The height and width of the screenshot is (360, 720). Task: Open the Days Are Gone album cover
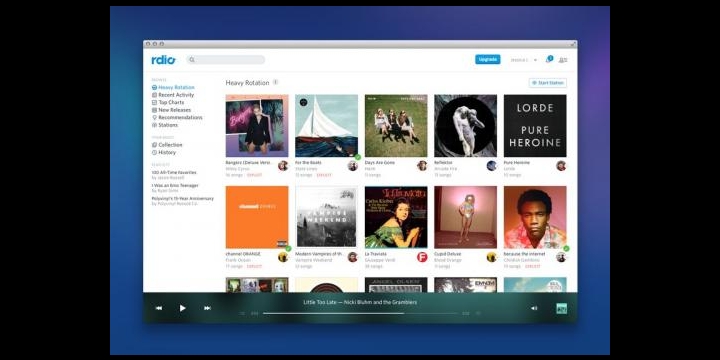point(396,126)
